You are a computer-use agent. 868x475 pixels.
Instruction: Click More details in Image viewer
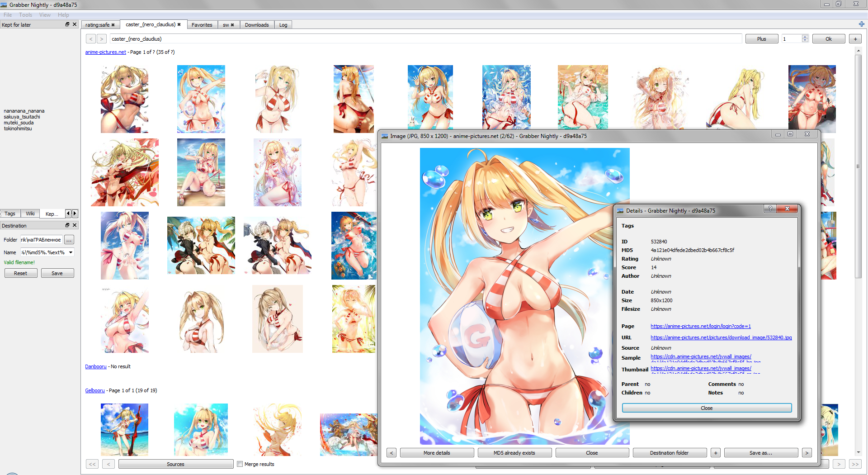tap(437, 453)
